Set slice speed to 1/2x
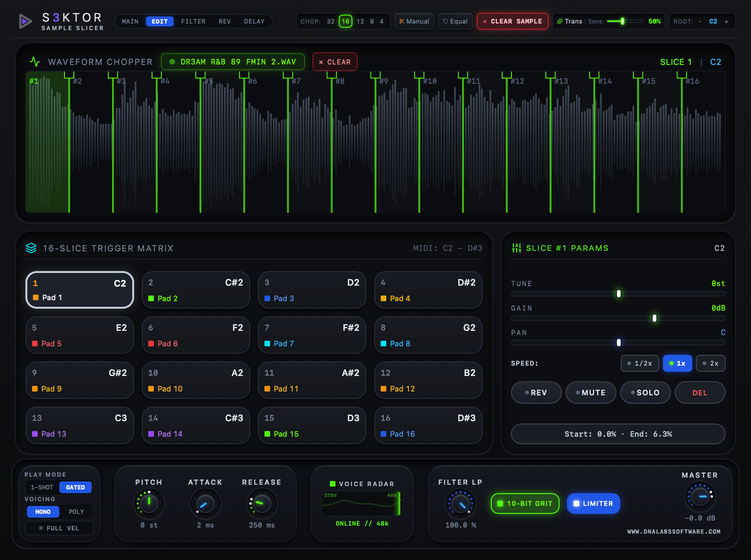 pyautogui.click(x=640, y=363)
